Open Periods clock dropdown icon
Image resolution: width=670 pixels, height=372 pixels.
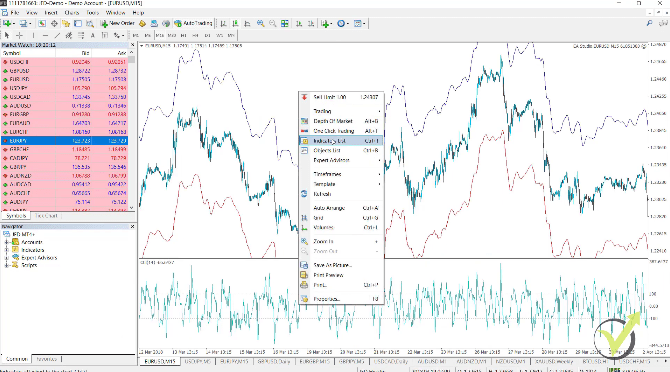[343, 23]
